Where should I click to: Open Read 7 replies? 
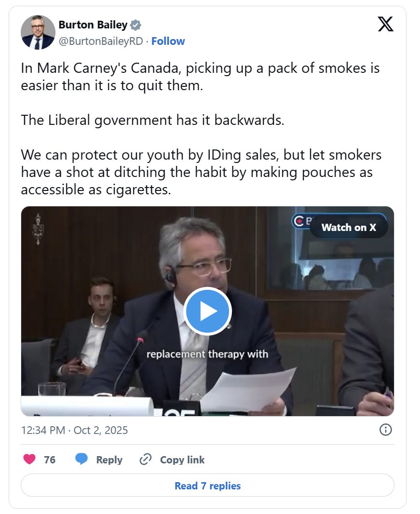(207, 486)
